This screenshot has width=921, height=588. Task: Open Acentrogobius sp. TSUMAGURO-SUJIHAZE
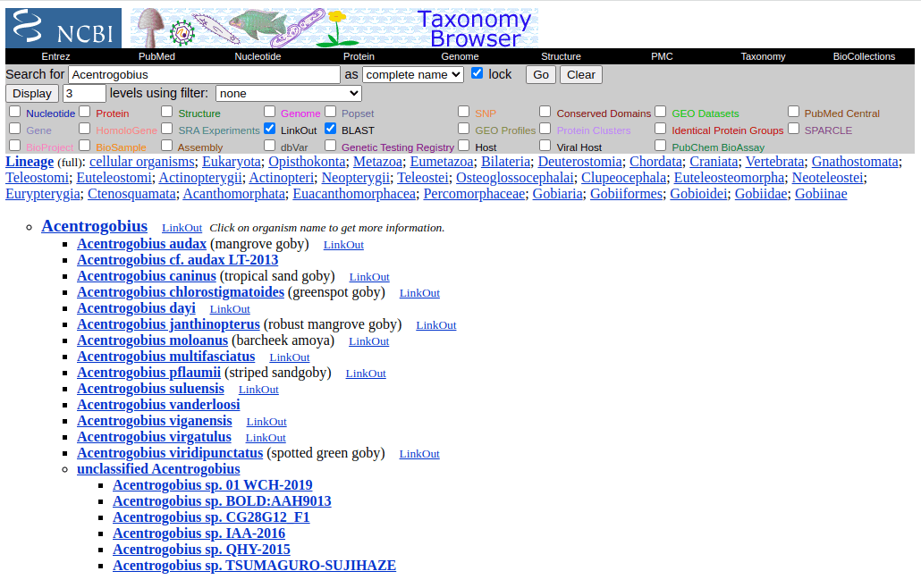click(254, 565)
